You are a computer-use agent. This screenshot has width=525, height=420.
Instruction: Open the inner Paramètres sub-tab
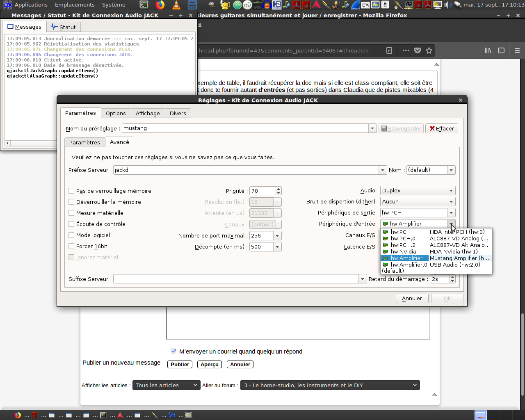point(84,142)
